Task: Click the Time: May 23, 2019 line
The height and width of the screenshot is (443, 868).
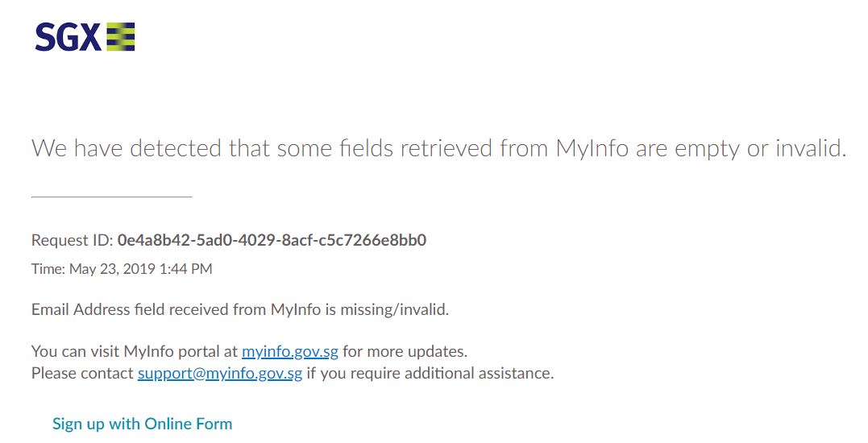Action: 122,269
